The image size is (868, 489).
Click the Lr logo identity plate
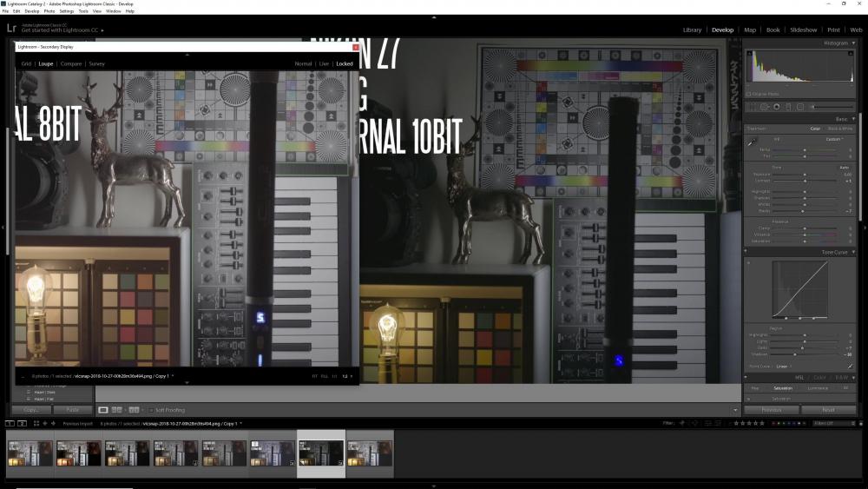pyautogui.click(x=11, y=29)
